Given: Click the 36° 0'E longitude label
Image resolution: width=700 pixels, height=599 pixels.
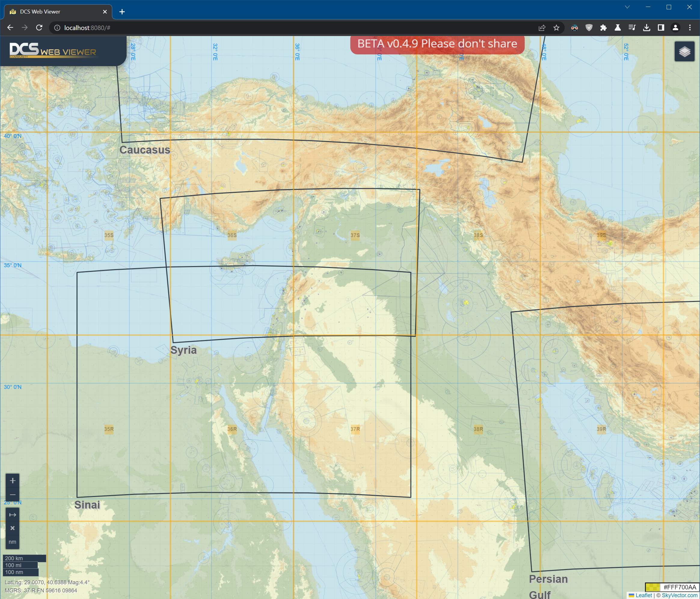Looking at the screenshot, I should [x=297, y=52].
